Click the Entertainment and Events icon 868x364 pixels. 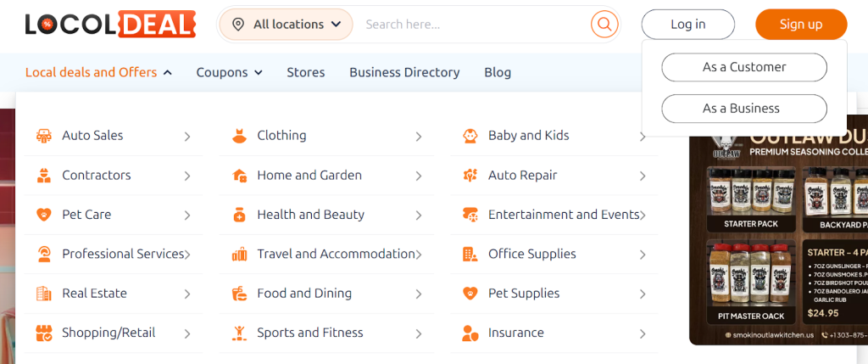click(x=470, y=215)
